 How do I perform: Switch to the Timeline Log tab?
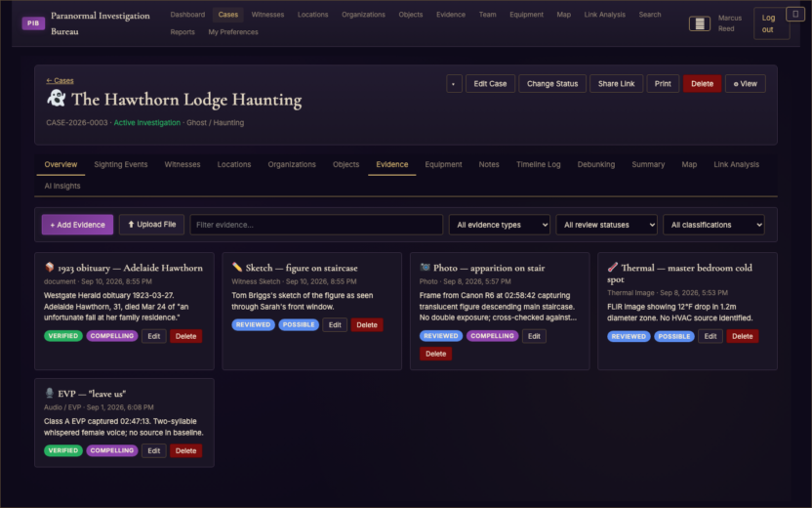tap(538, 164)
